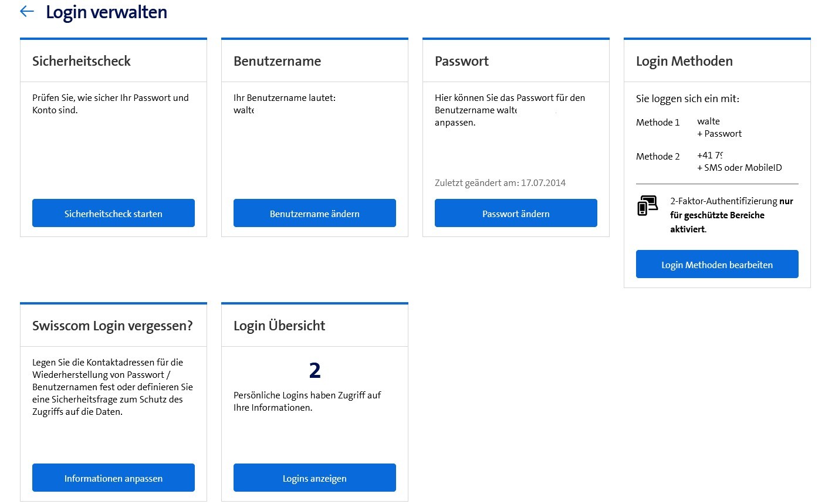
Task: Click the large number 2 in Login Übersicht
Action: [x=315, y=370]
